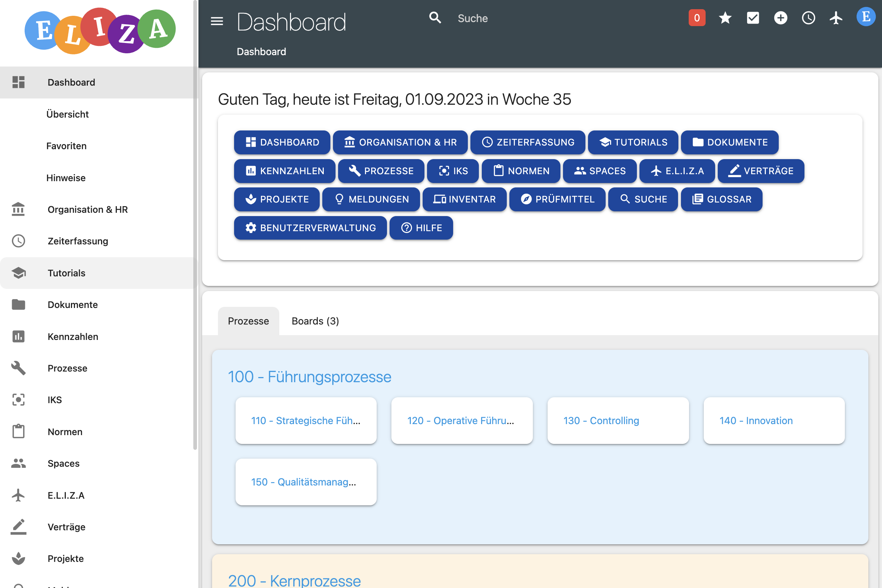Open 120 - Operative Führu... process card
This screenshot has height=588, width=882.
pyautogui.click(x=462, y=421)
